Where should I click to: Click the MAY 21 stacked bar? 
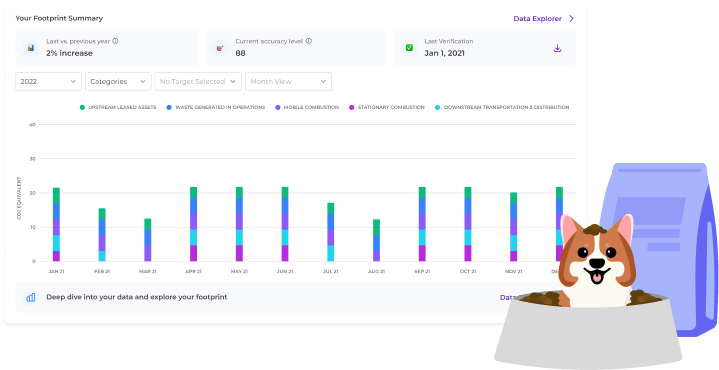[x=239, y=224]
